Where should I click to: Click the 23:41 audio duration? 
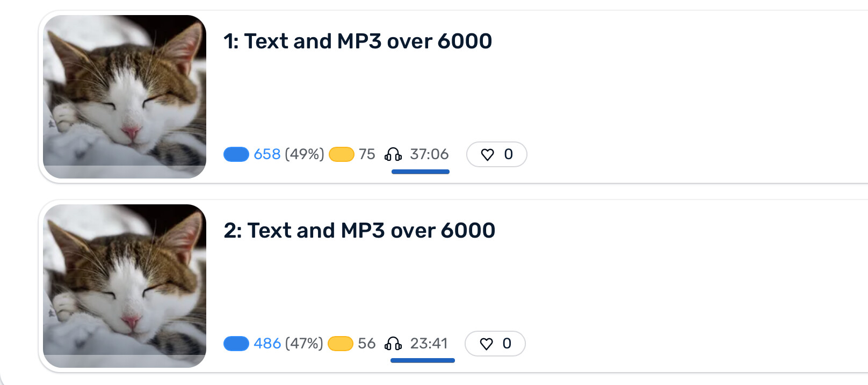(429, 344)
